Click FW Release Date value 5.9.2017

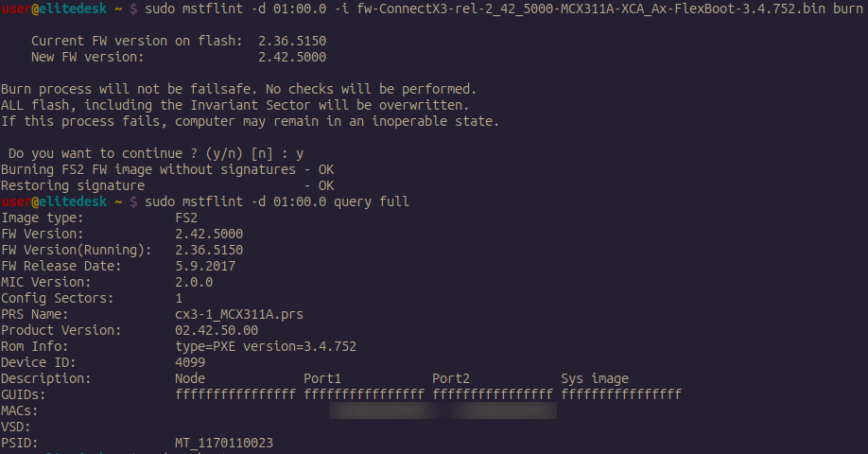[205, 266]
